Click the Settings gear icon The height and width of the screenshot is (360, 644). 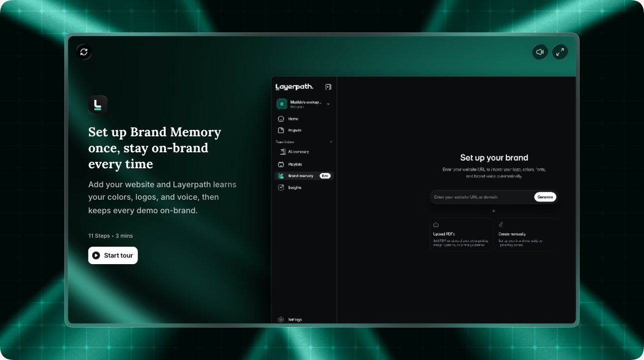[281, 320]
